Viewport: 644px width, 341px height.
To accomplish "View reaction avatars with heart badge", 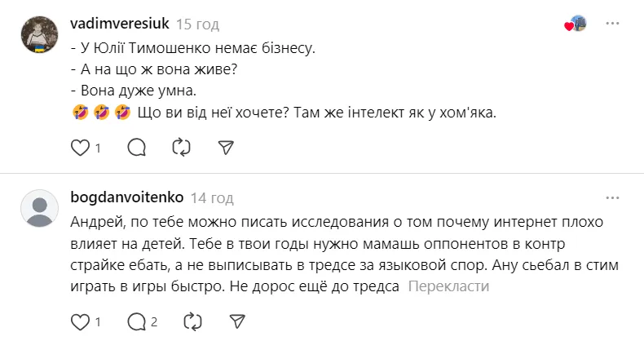I will point(576,24).
